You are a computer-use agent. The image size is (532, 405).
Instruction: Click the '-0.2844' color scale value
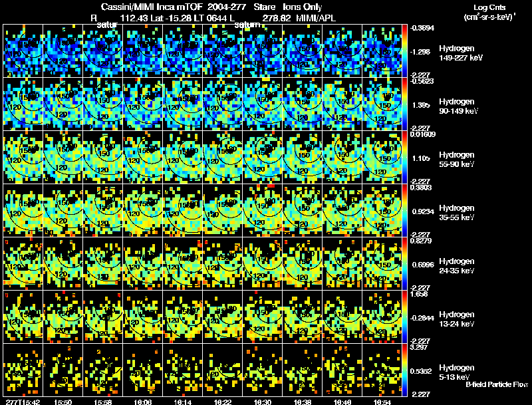(422, 318)
